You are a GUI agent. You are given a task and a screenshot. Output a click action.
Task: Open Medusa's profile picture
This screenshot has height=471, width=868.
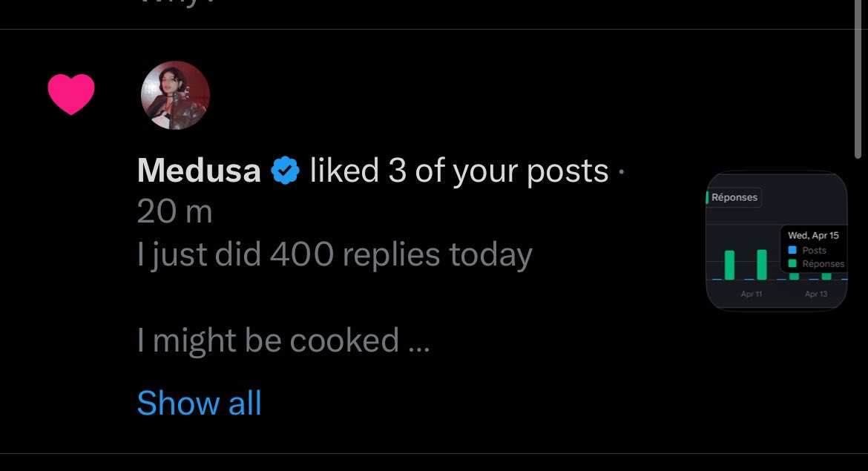coord(175,96)
